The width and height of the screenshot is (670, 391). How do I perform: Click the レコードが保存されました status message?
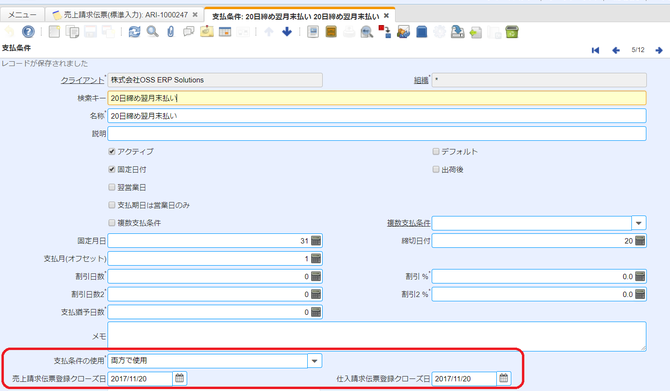point(44,63)
